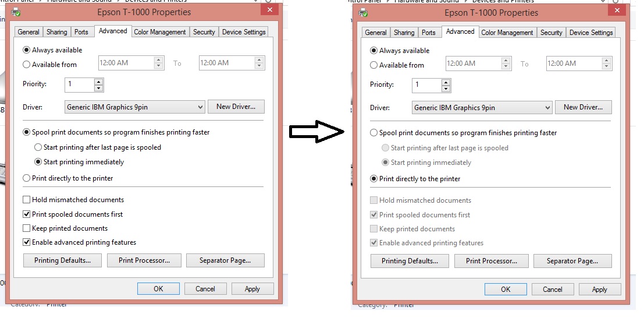The height and width of the screenshot is (321, 644).
Task: Open Printing Defaults in right dialog
Action: (x=410, y=261)
